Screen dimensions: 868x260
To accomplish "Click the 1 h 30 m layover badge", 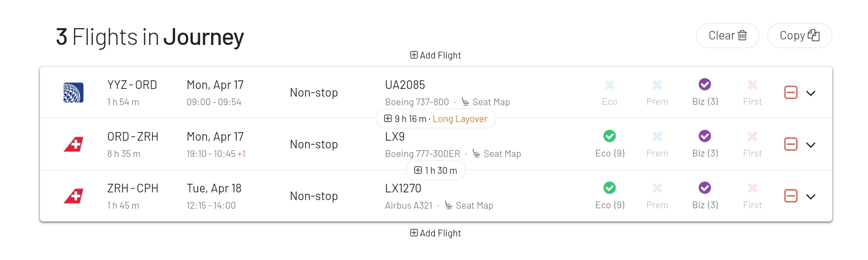I will coord(435,171).
